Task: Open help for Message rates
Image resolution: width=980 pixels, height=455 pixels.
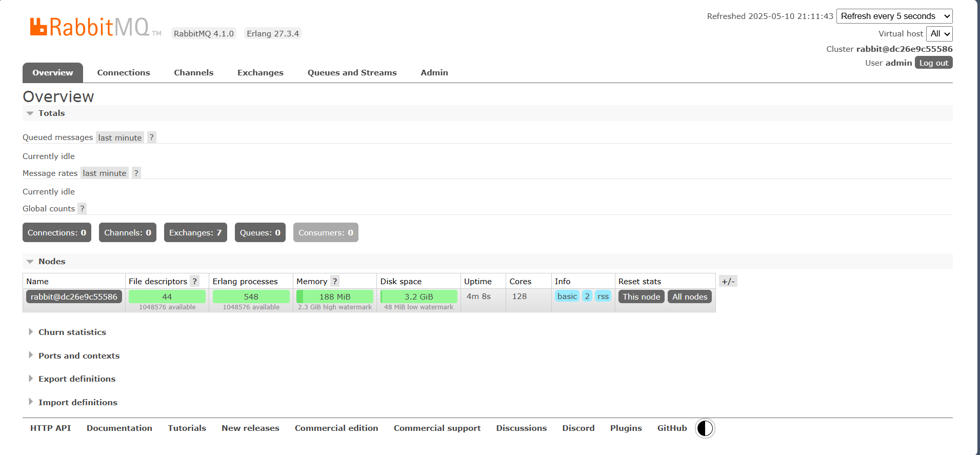Action: pos(136,173)
